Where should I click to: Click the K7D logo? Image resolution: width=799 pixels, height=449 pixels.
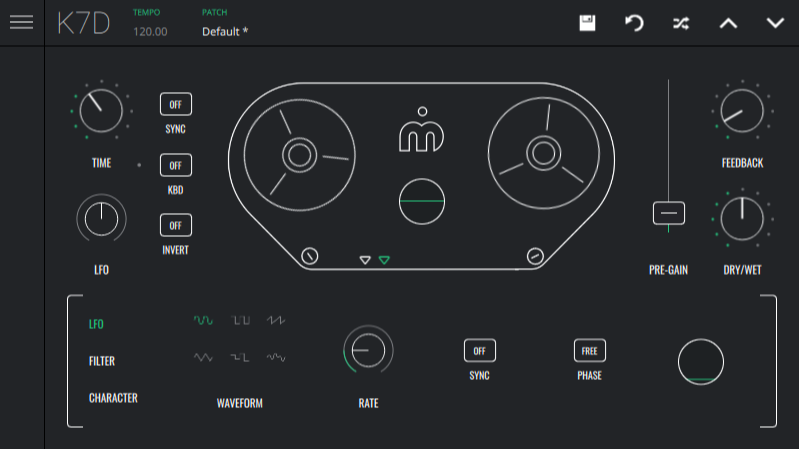[84, 23]
